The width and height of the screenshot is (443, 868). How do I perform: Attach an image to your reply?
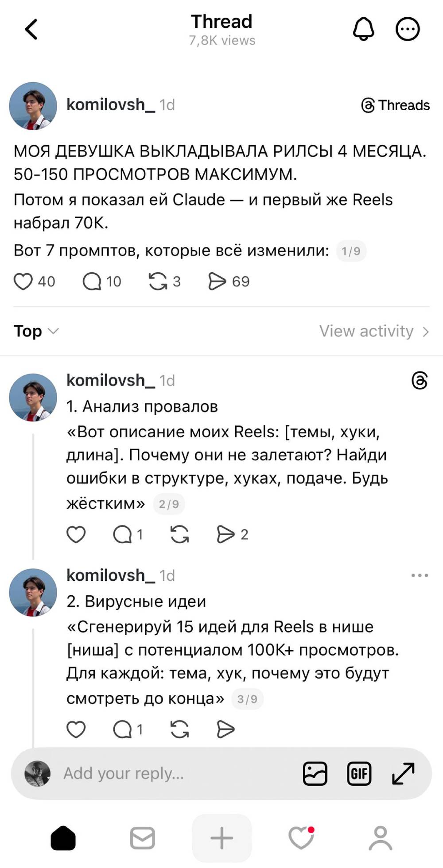[x=315, y=773]
